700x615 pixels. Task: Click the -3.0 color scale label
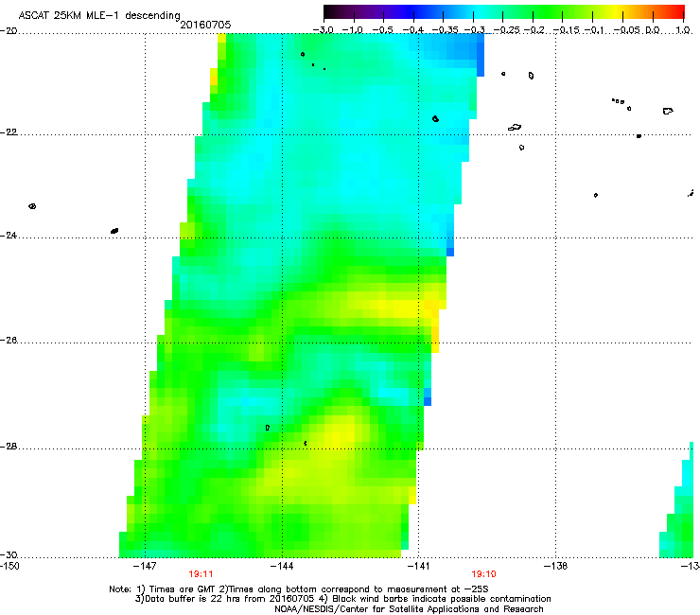point(324,30)
